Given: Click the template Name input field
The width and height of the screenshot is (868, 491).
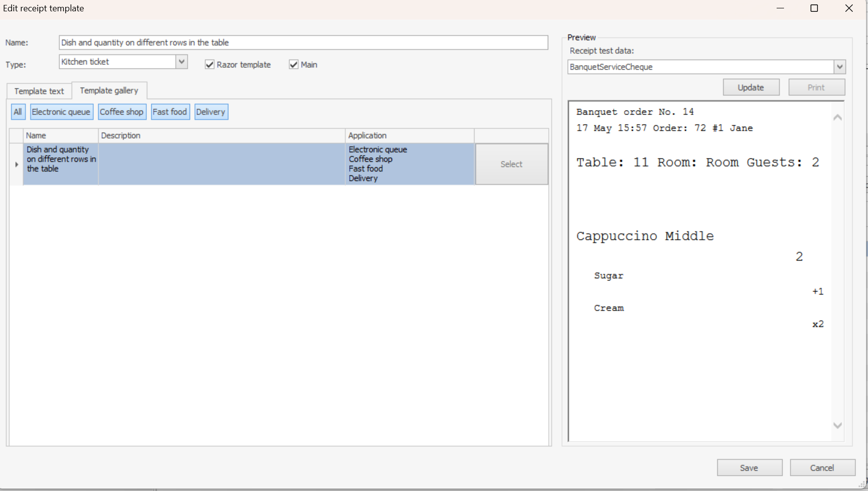Looking at the screenshot, I should tap(304, 42).
